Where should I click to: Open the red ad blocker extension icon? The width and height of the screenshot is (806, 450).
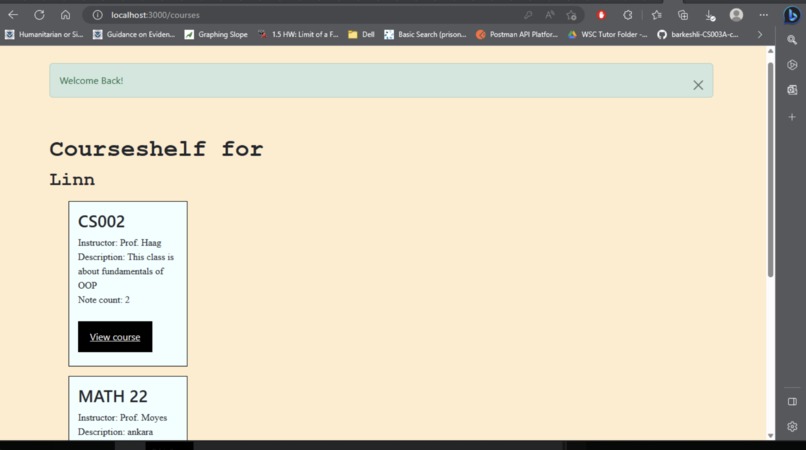[601, 15]
